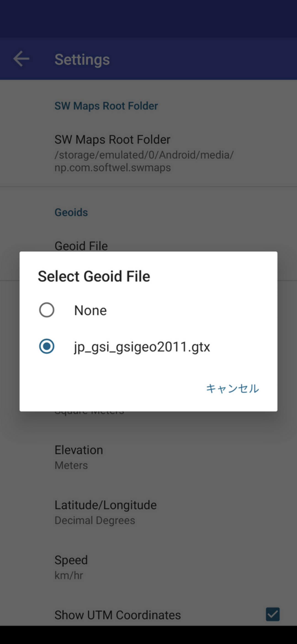Choose the jp_gsi_gsigeo2011.gtx radio button
The height and width of the screenshot is (644, 297).
coord(47,346)
